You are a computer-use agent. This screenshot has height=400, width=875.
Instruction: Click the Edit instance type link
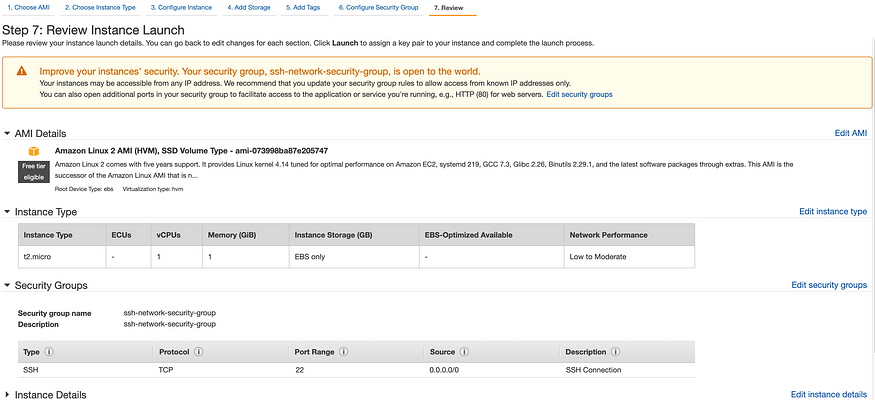click(x=832, y=212)
